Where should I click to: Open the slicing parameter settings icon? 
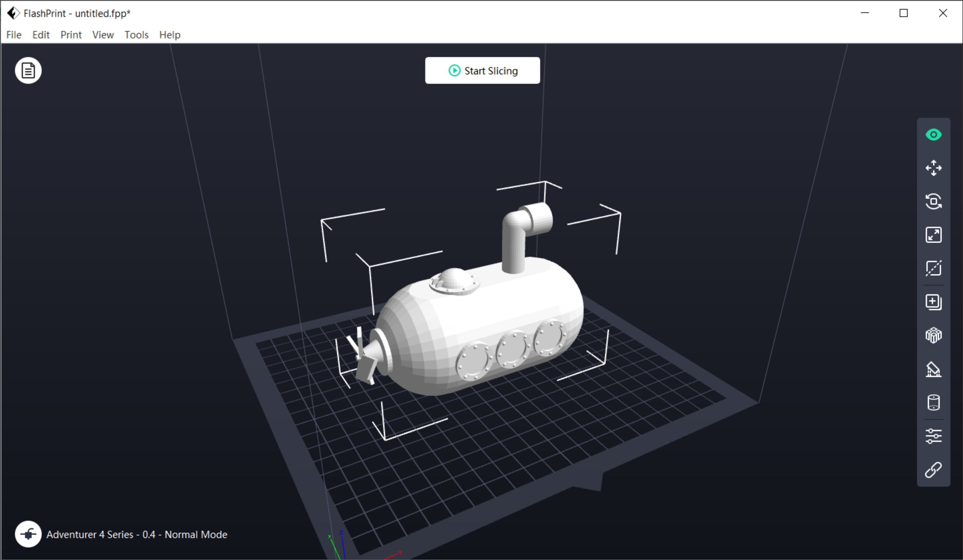(x=934, y=436)
